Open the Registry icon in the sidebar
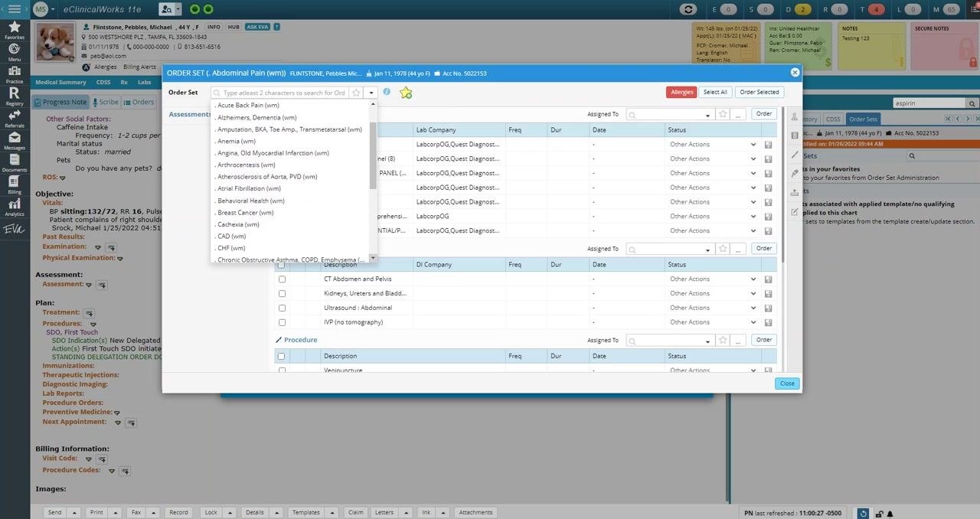The image size is (980, 519). coord(14,95)
